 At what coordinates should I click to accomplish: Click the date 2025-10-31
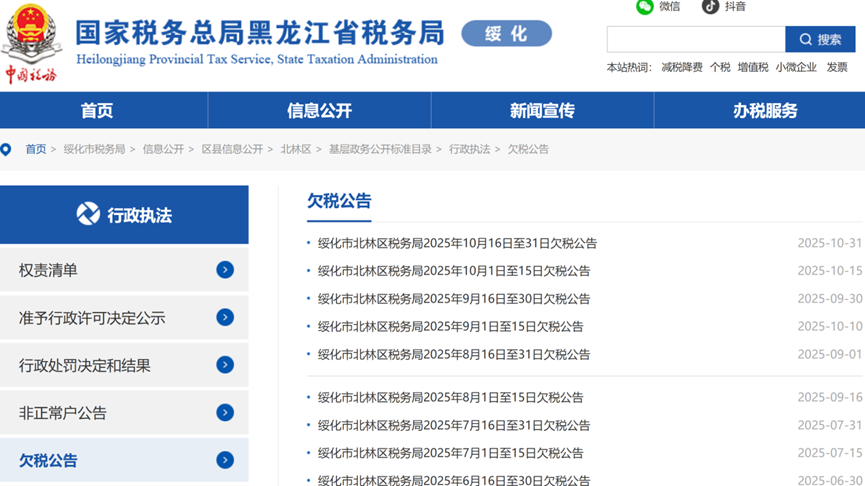click(x=830, y=243)
